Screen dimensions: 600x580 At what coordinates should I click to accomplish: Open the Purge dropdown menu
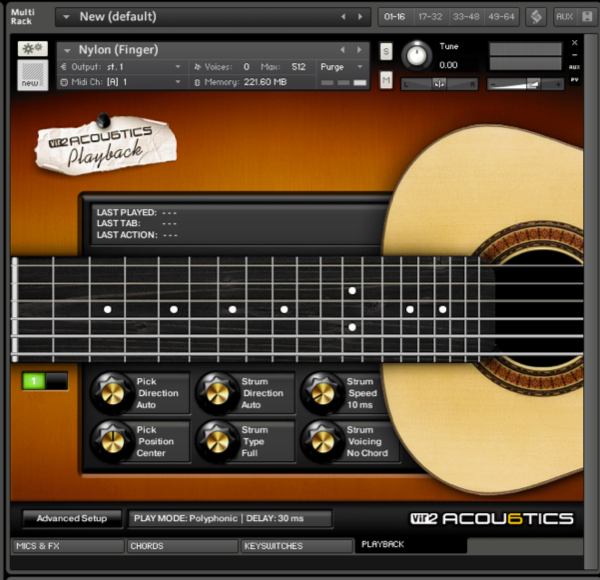tap(341, 67)
